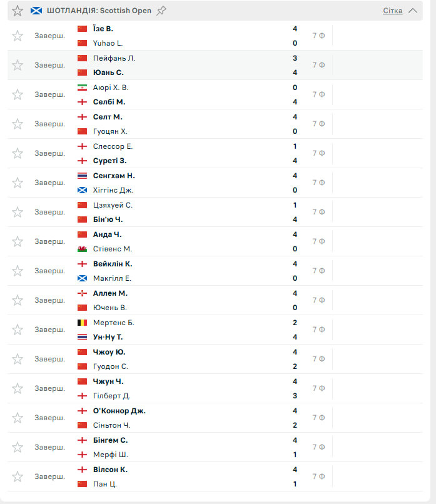Click star for Мертенс Б. vs Ун-Ну Т.
Viewport: 436px width, 504px height.
(18, 330)
